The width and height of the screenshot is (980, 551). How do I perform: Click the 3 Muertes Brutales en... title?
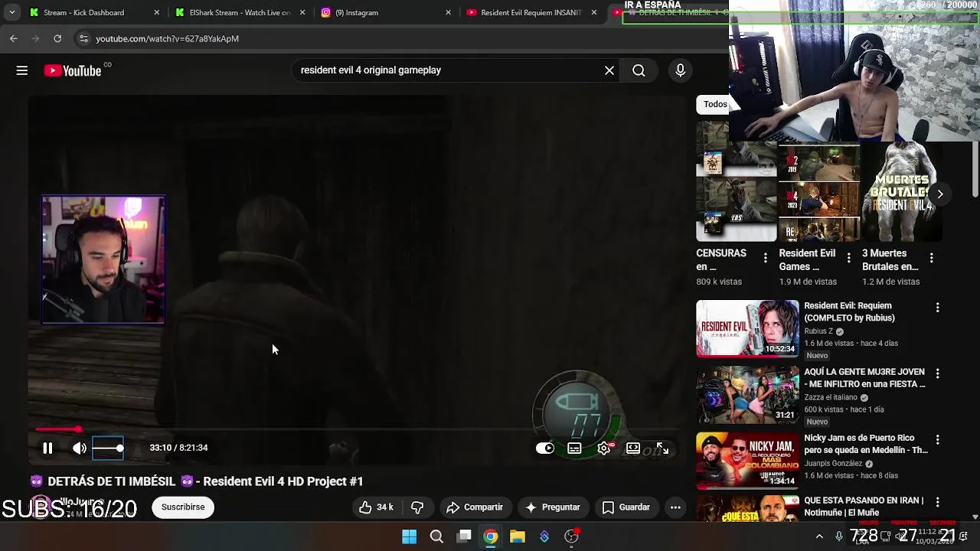[x=890, y=260]
